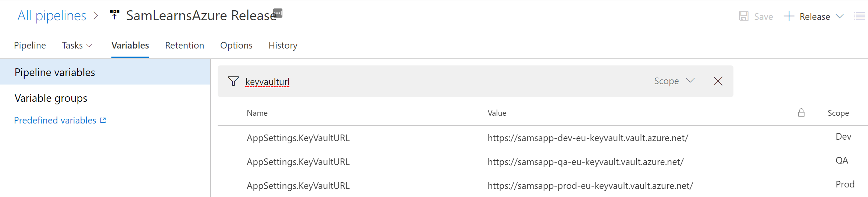Navigate to All pipelines breadcrumb link
Screen dimensions: 868x197
[x=52, y=16]
